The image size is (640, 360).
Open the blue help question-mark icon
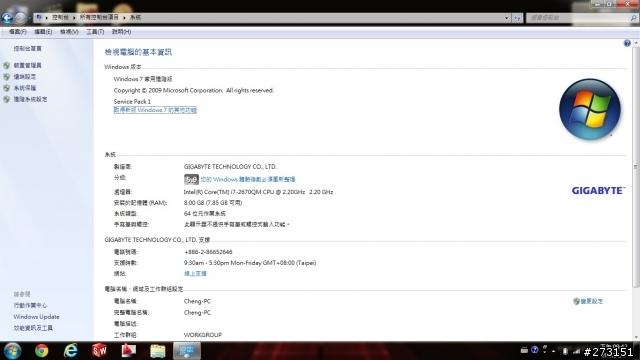tap(627, 43)
